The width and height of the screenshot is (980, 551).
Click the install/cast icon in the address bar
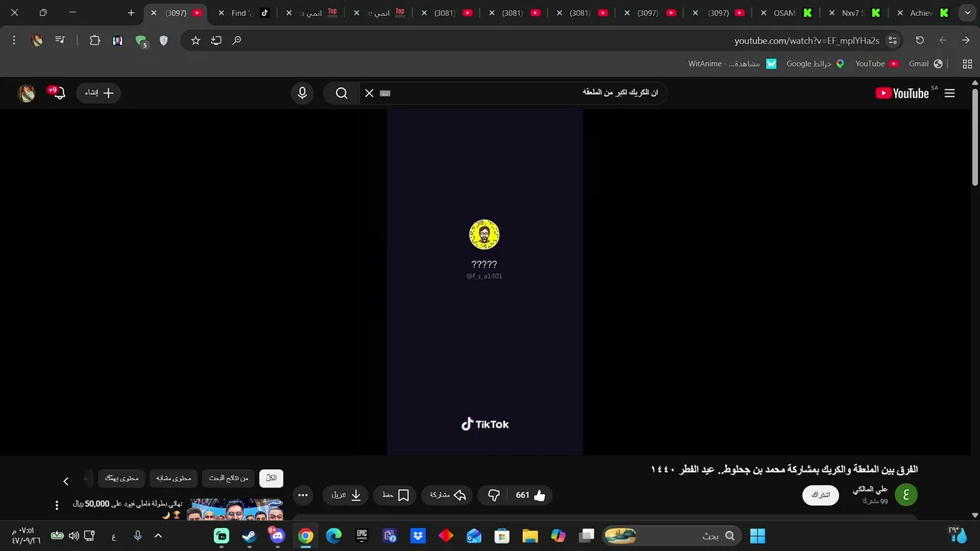[216, 41]
